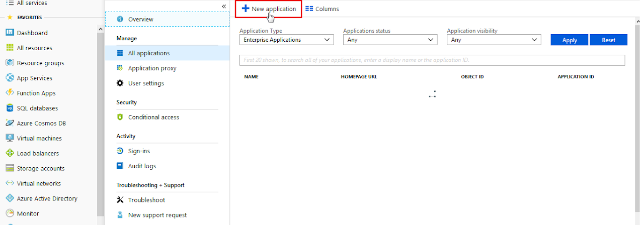Click the Virtual networks icon
The width and height of the screenshot is (644, 225).
9,183
